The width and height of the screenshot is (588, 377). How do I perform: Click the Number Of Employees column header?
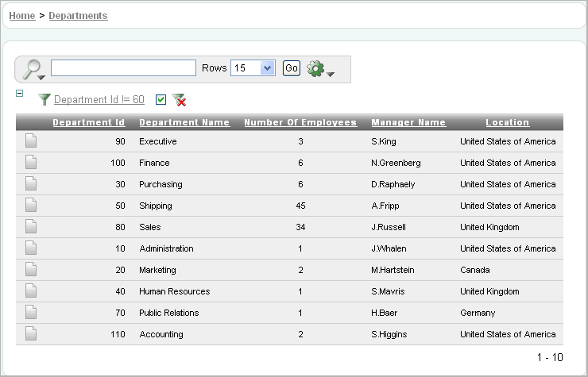[300, 122]
